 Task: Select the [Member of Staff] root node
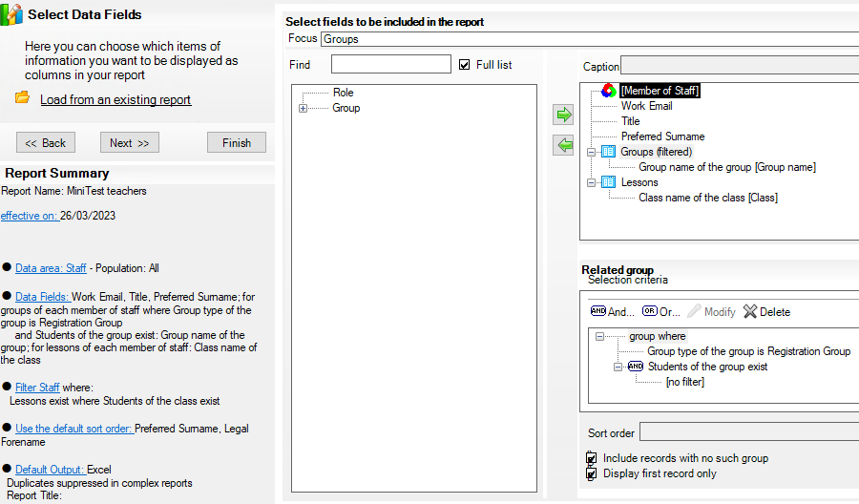[x=660, y=91]
